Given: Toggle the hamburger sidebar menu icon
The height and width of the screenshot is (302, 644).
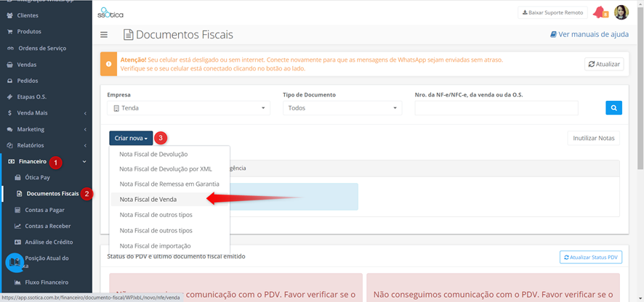Looking at the screenshot, I should [x=104, y=35].
